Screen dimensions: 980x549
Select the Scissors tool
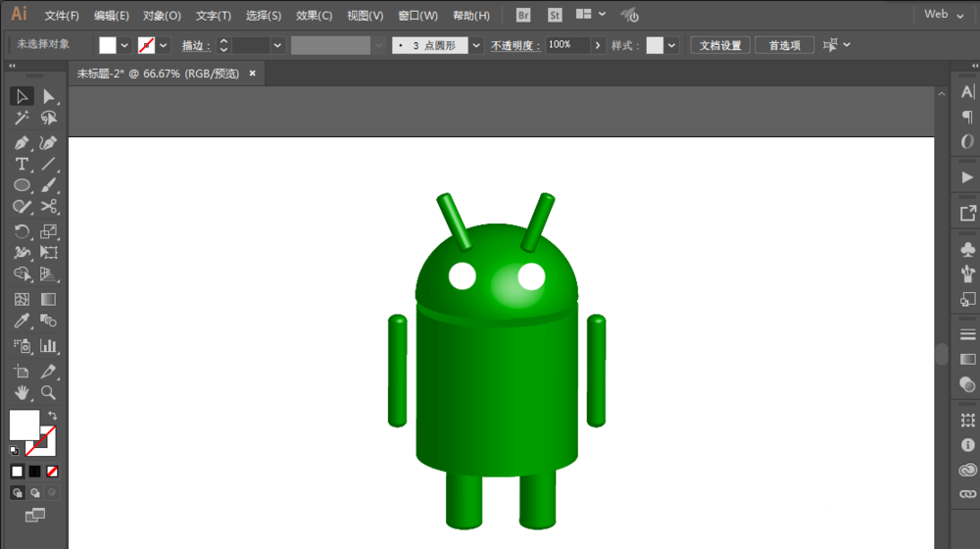pyautogui.click(x=49, y=206)
